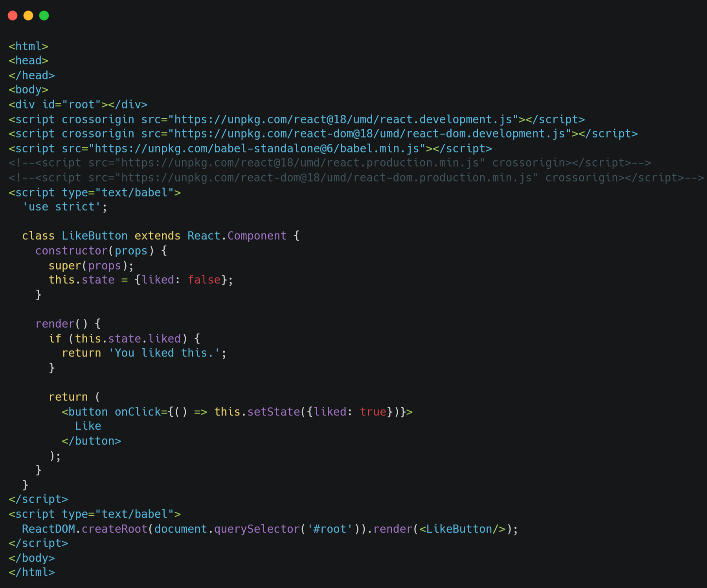Click the if (this.state.liked) condition

pyautogui.click(x=125, y=338)
